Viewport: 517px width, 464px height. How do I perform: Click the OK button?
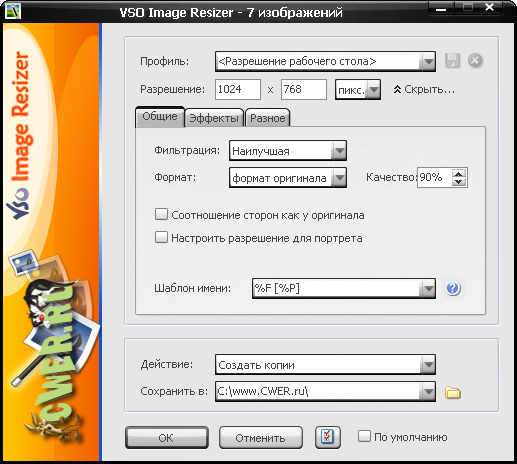(167, 438)
